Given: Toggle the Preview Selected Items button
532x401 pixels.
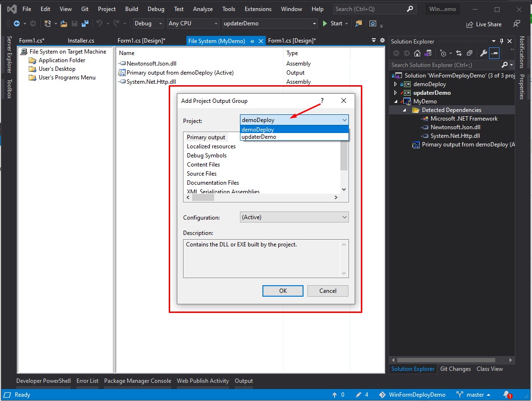Looking at the screenshot, I should (494, 53).
